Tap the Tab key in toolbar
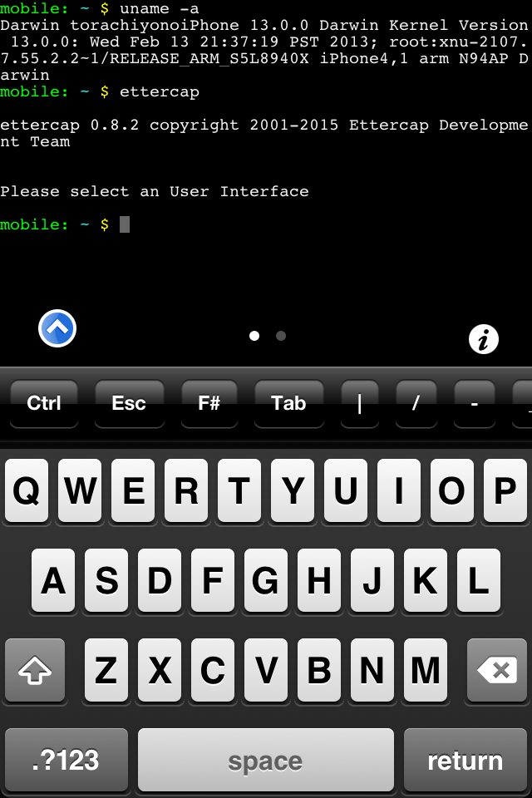The width and height of the screenshot is (532, 798). pos(288,404)
